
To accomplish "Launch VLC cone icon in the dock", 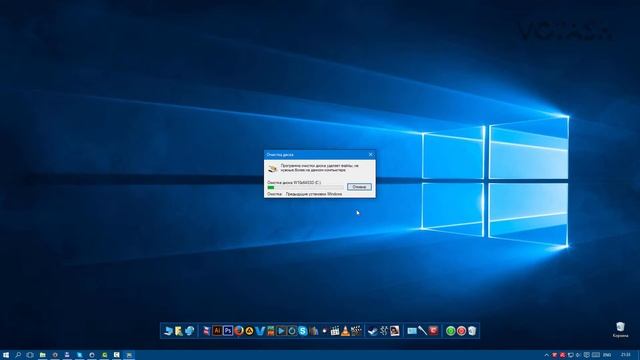I will (x=345, y=331).
